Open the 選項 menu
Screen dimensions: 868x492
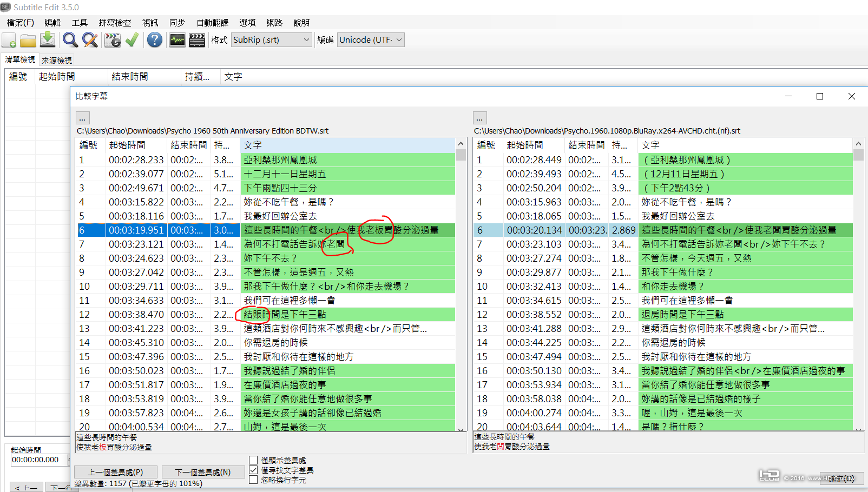[247, 23]
